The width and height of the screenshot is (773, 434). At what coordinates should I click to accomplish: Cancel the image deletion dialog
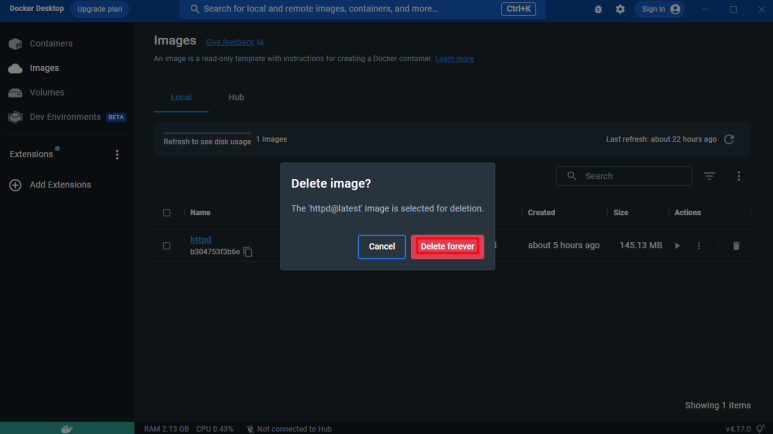pos(382,247)
